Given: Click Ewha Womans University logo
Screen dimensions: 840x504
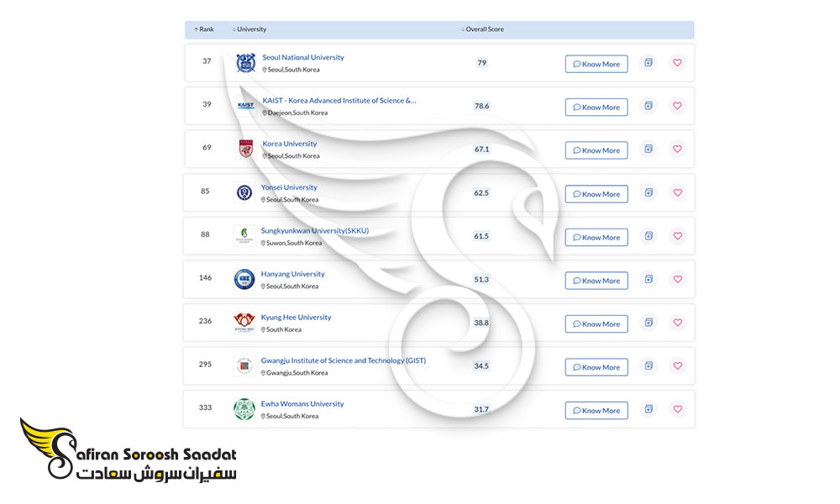Looking at the screenshot, I should coord(244,409).
